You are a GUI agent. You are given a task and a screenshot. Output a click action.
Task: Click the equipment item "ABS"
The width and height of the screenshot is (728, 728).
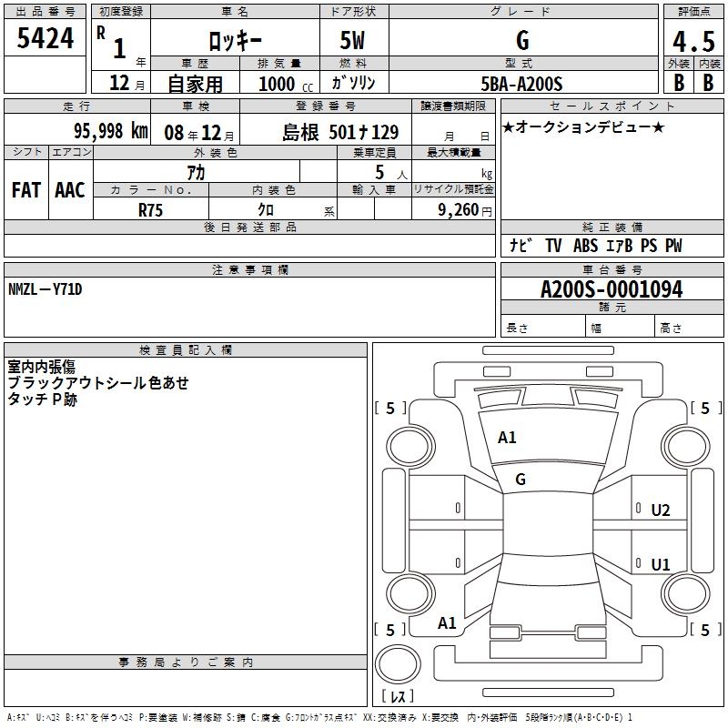pyautogui.click(x=585, y=246)
